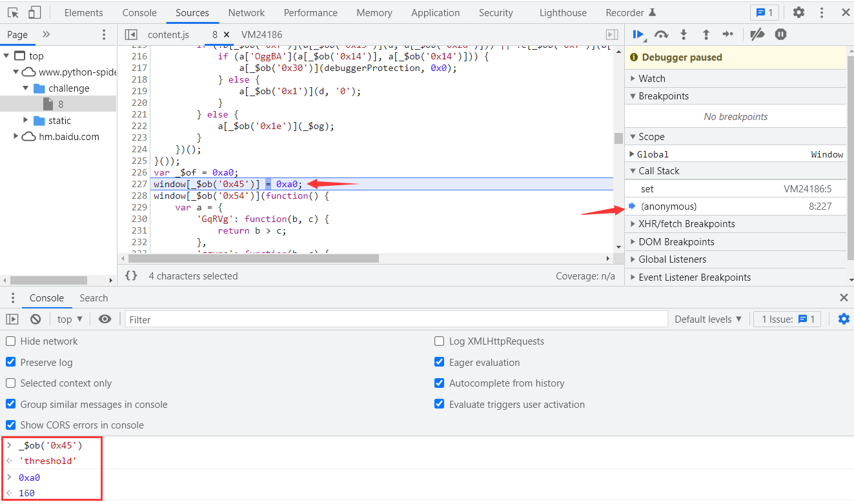The height and width of the screenshot is (504, 854).
Task: Deactivate breakpoints icon
Action: pyautogui.click(x=758, y=34)
